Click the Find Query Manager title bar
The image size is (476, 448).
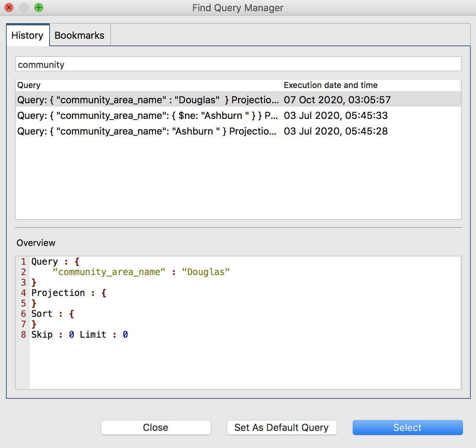click(x=238, y=7)
